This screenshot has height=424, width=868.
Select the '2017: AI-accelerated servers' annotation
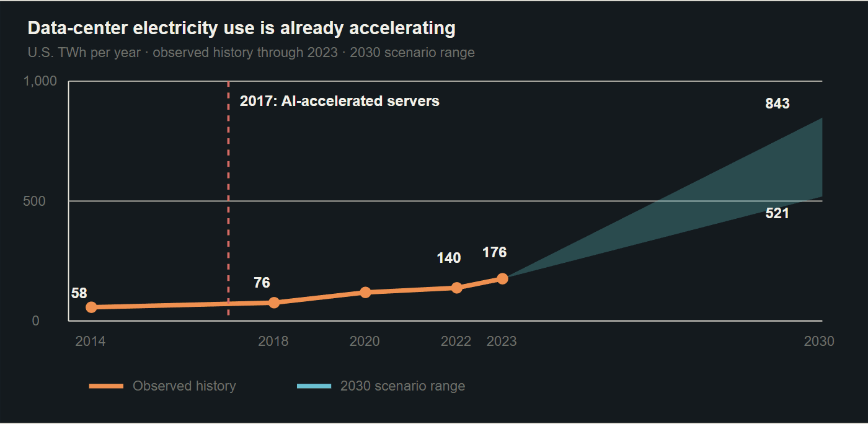[x=340, y=101]
